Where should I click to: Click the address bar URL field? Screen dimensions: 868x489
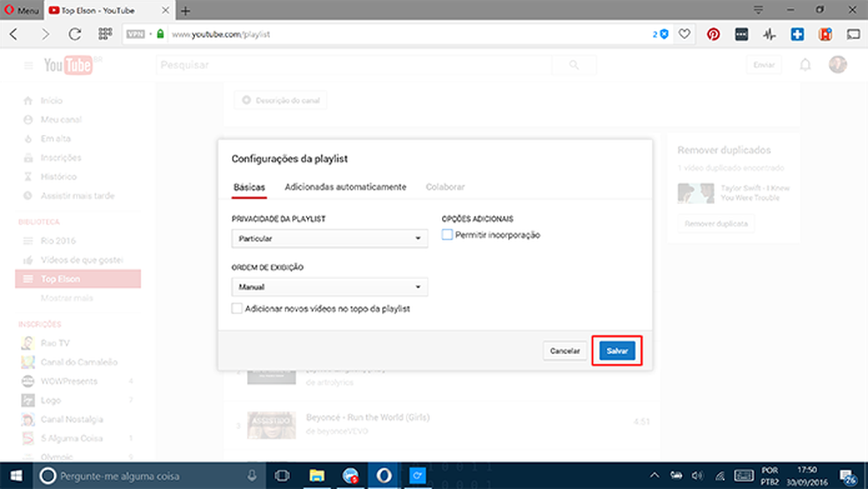tap(409, 34)
